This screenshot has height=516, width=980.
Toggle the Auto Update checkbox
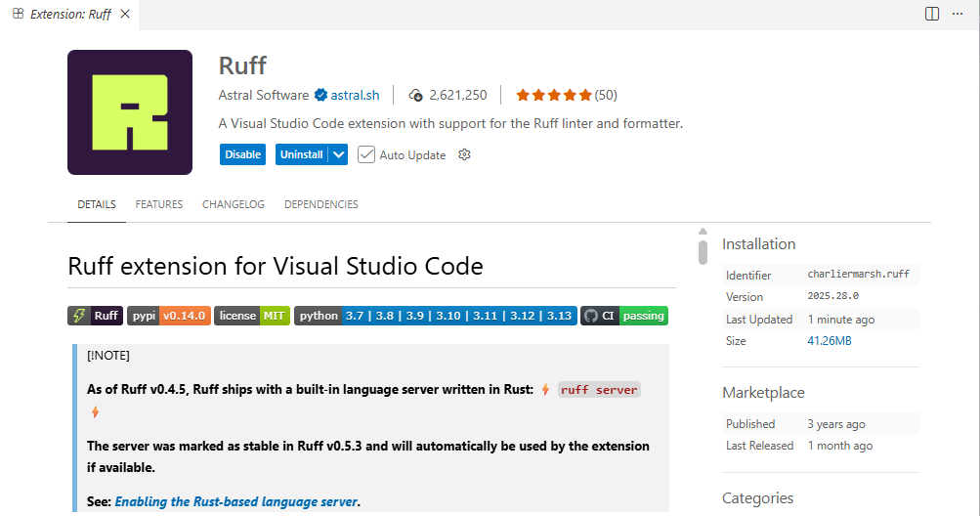pyautogui.click(x=366, y=154)
